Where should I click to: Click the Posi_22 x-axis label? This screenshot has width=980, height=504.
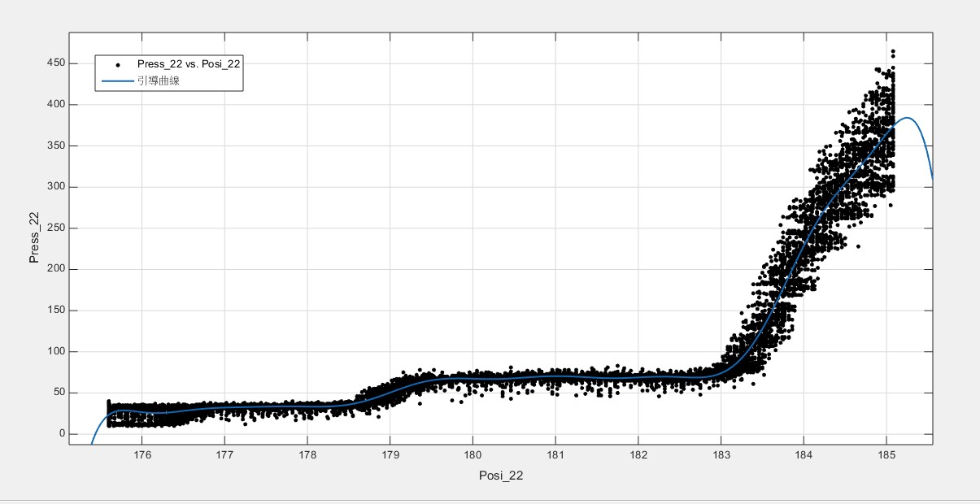501,477
